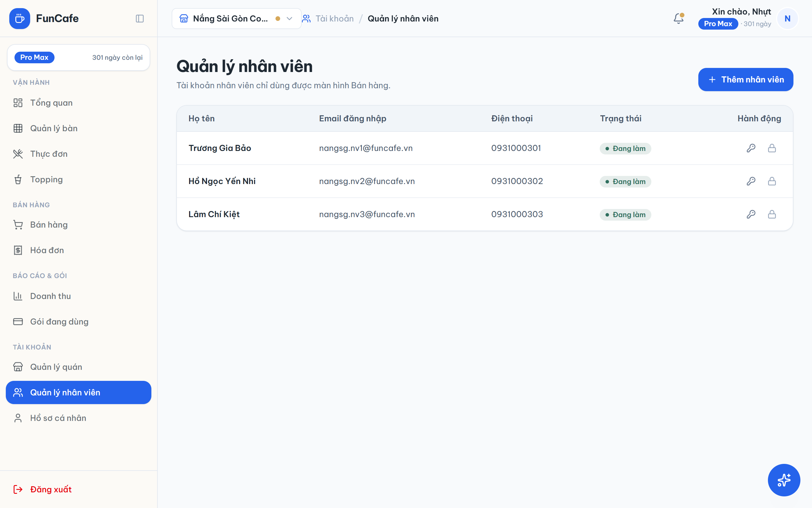The height and width of the screenshot is (508, 812).
Task: Open Hóa đơn invoices page
Action: tap(79, 250)
